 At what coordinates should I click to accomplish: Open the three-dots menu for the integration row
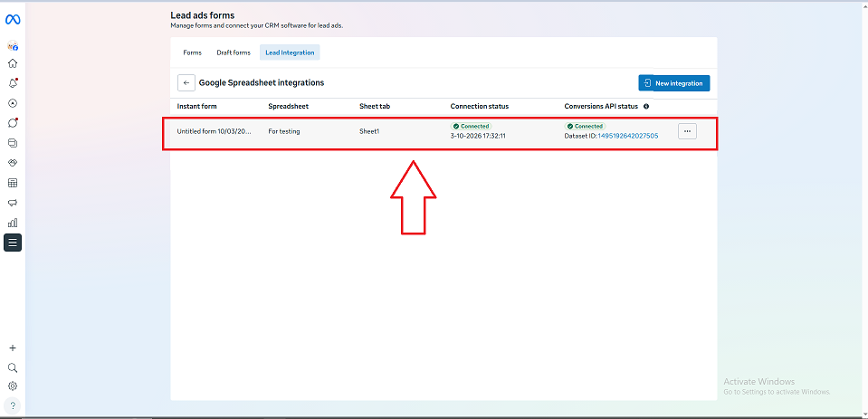pyautogui.click(x=687, y=131)
